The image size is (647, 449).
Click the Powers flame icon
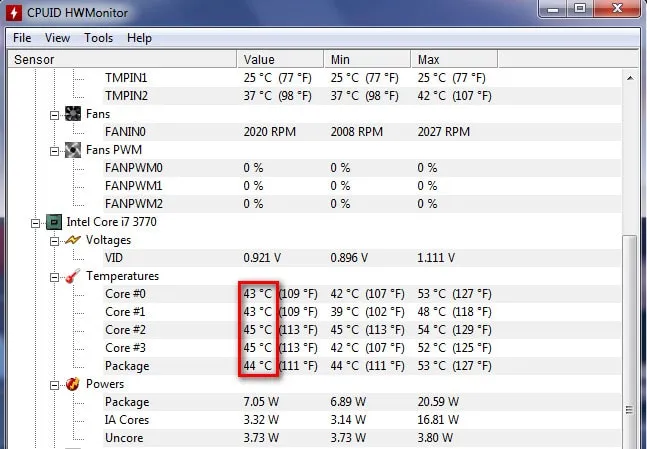tap(73, 384)
